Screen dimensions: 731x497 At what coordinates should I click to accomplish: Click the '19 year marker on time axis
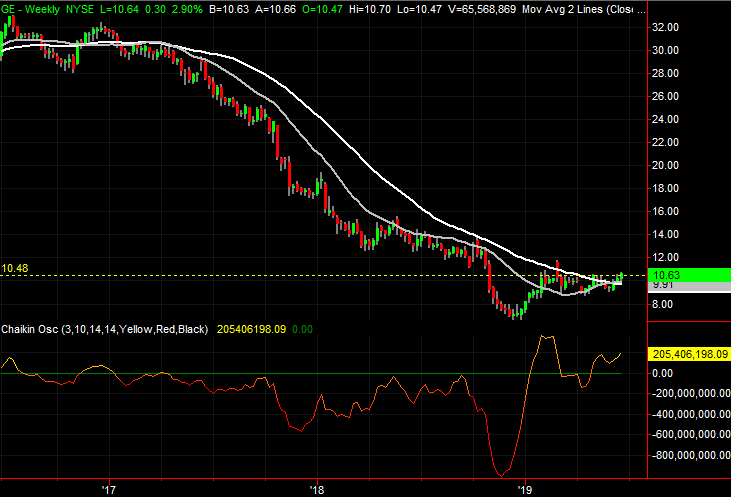pyautogui.click(x=525, y=490)
